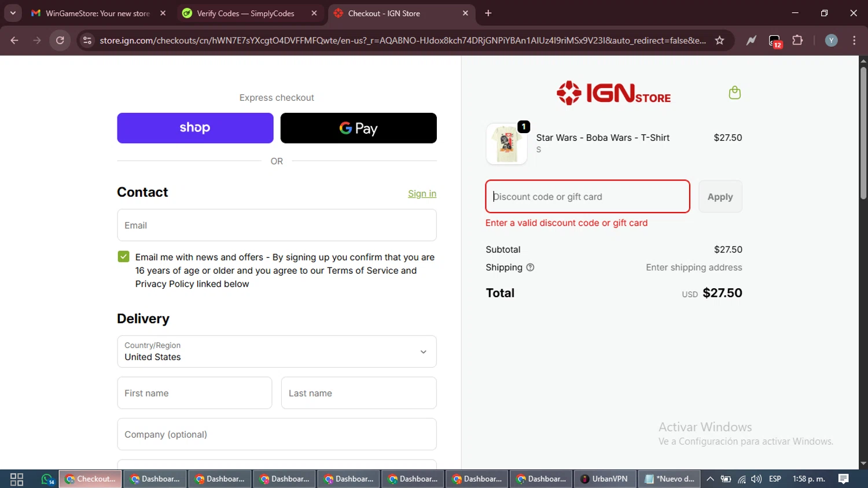Open the tab search dropdown arrow
Screen dimensions: 868x488
(x=13, y=13)
